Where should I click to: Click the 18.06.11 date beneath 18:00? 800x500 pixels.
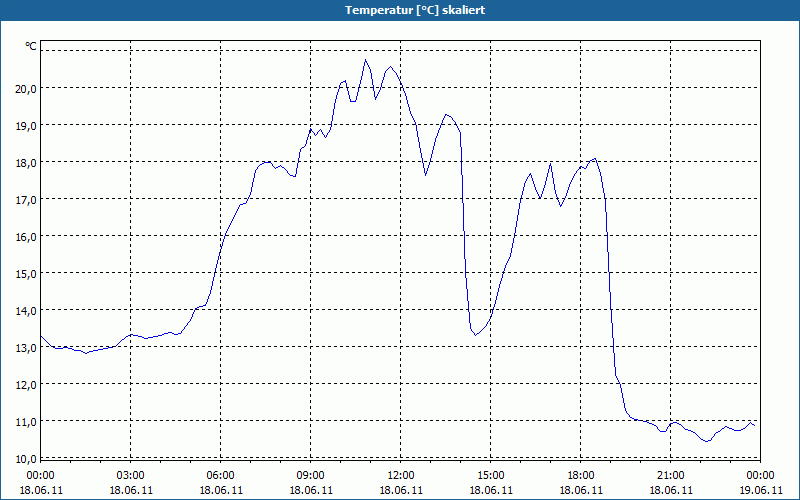(x=581, y=490)
